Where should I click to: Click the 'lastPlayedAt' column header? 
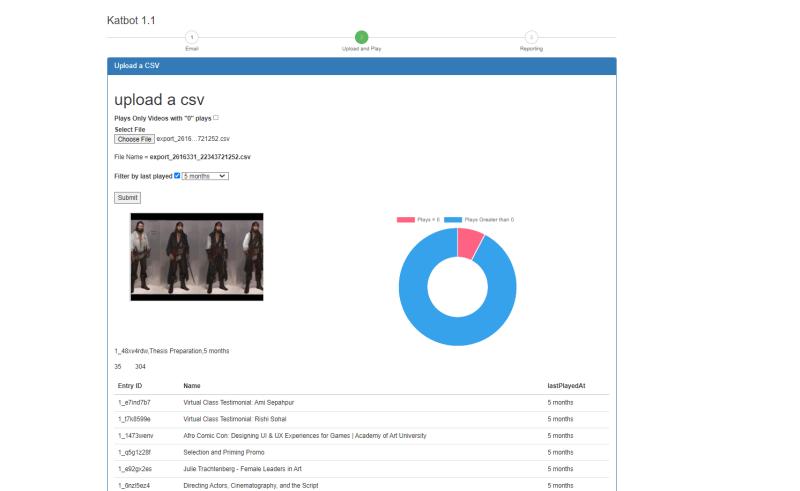565,385
